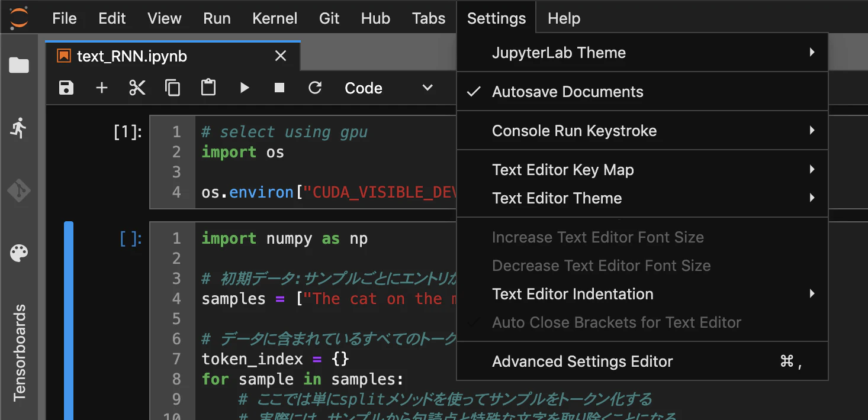Toggle Autosave Documents option
Screen dimensions: 868x420
click(642, 92)
